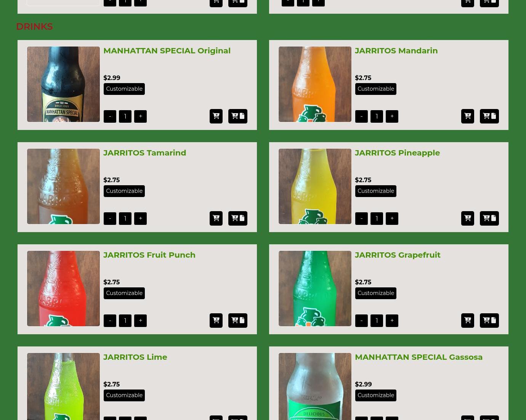Add JARRITOS Grapefruit with note icon
Image resolution: width=526 pixels, height=420 pixels.
[489, 321]
